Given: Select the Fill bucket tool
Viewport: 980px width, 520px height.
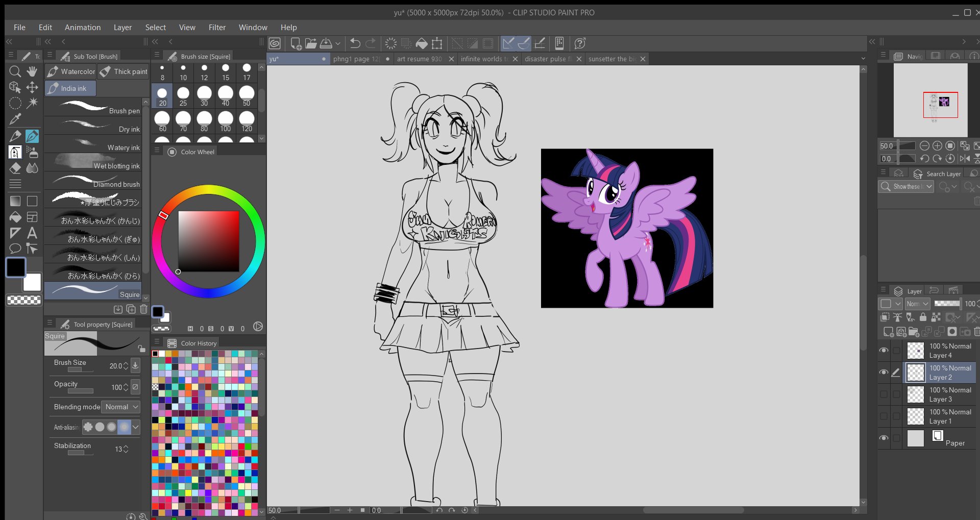Looking at the screenshot, I should point(15,217).
